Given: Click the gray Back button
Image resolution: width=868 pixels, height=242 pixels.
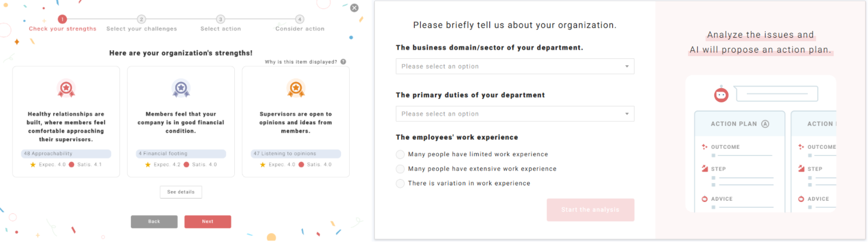Looking at the screenshot, I should (154, 221).
